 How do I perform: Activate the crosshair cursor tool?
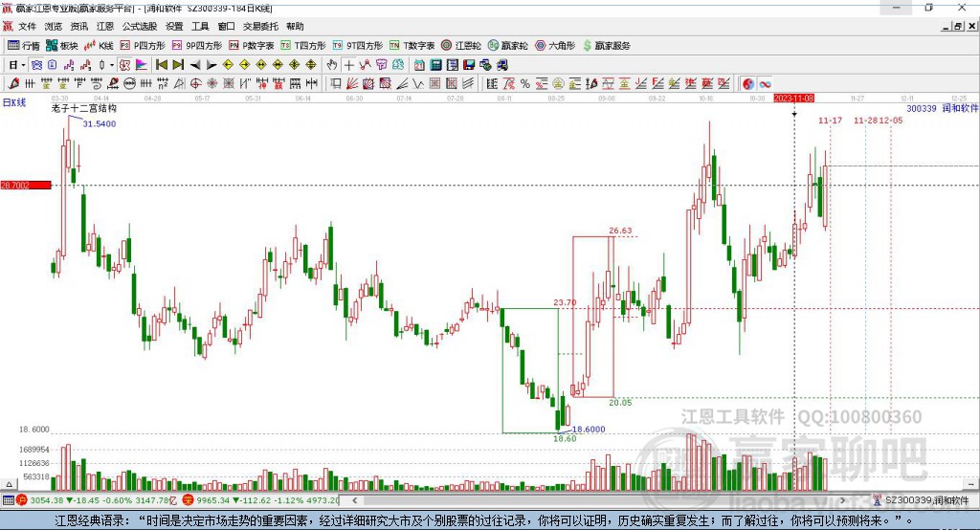point(348,65)
